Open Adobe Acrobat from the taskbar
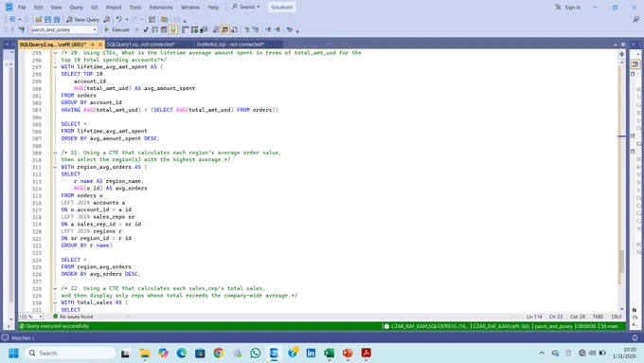The image size is (644, 363). [366, 354]
